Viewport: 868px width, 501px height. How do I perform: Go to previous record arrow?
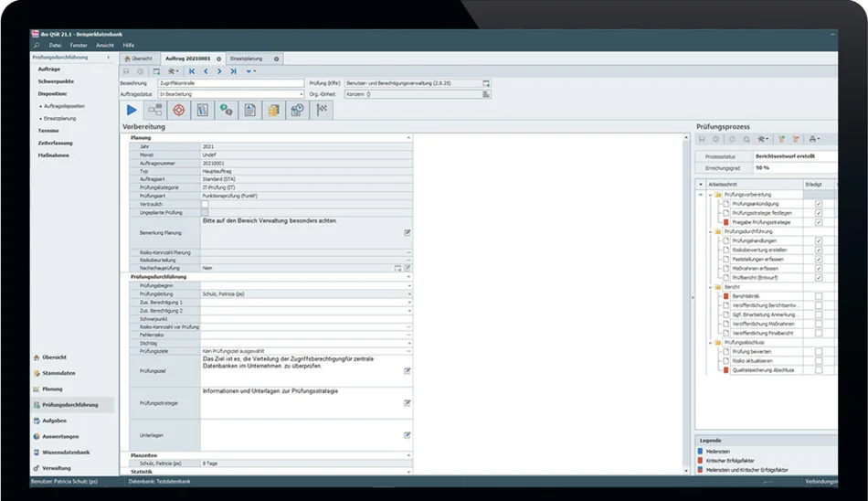206,71
